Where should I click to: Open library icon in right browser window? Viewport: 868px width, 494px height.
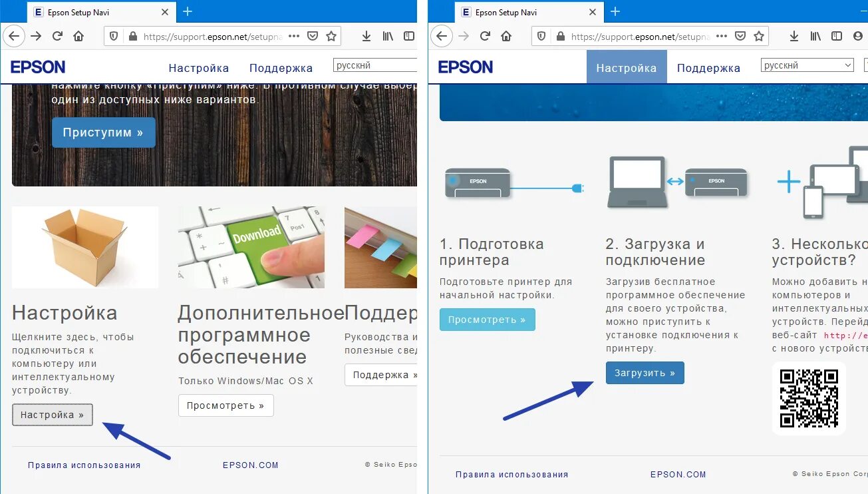815,36
